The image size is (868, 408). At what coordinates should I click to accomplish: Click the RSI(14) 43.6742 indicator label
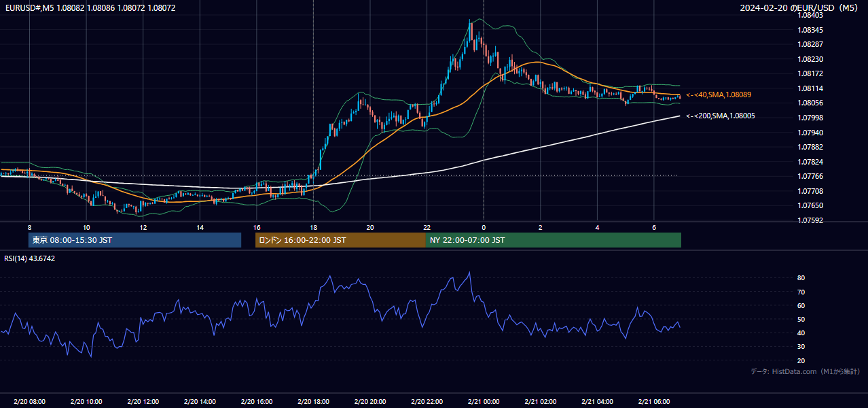(30, 258)
